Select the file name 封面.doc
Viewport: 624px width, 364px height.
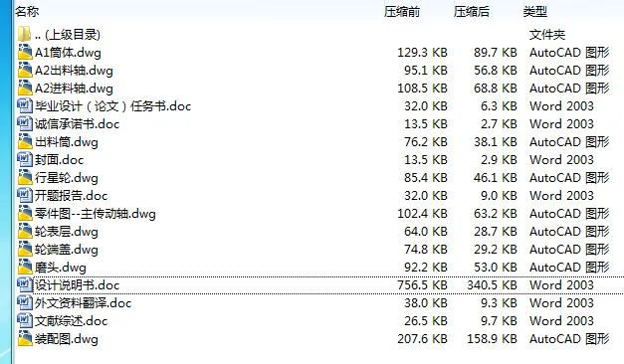point(60,160)
